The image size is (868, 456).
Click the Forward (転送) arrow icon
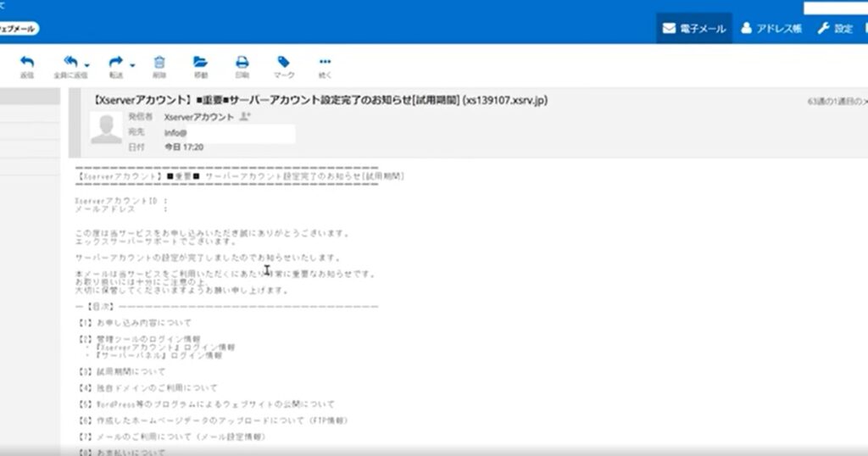pos(115,61)
